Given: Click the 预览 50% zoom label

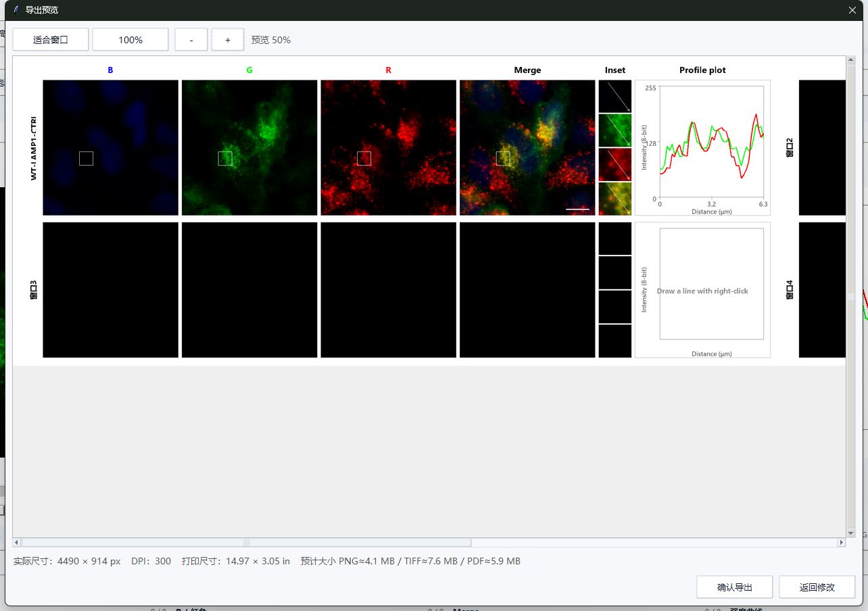Looking at the screenshot, I should pos(271,40).
